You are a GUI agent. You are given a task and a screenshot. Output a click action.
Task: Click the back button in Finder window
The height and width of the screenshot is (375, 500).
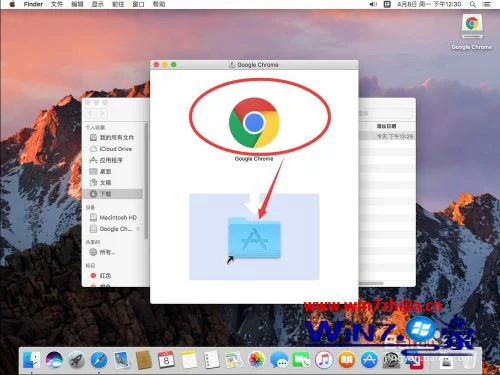point(91,114)
